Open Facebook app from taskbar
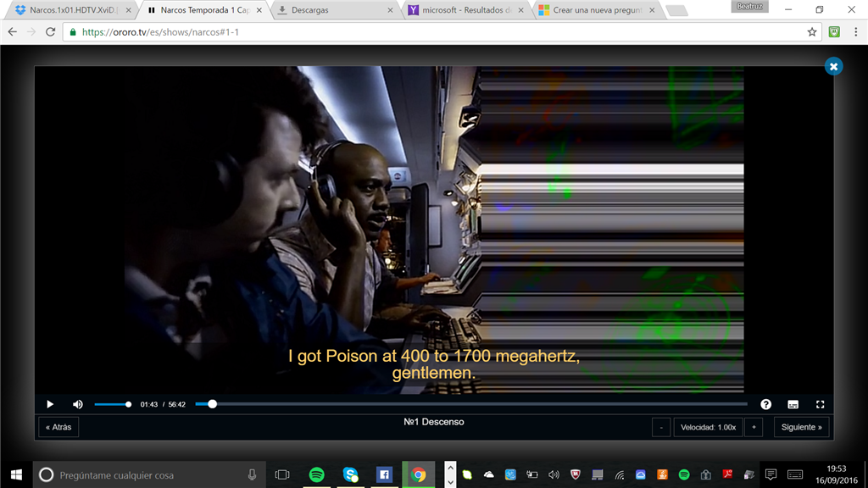This screenshot has width=868, height=488. [x=384, y=474]
